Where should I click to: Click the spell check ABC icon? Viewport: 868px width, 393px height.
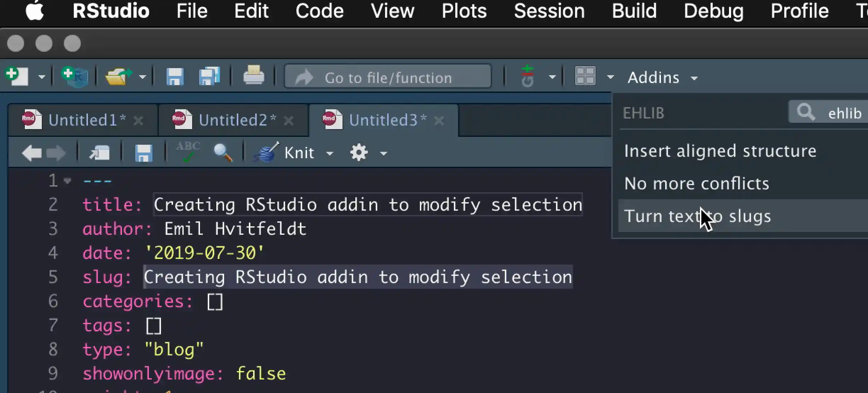[x=188, y=152]
